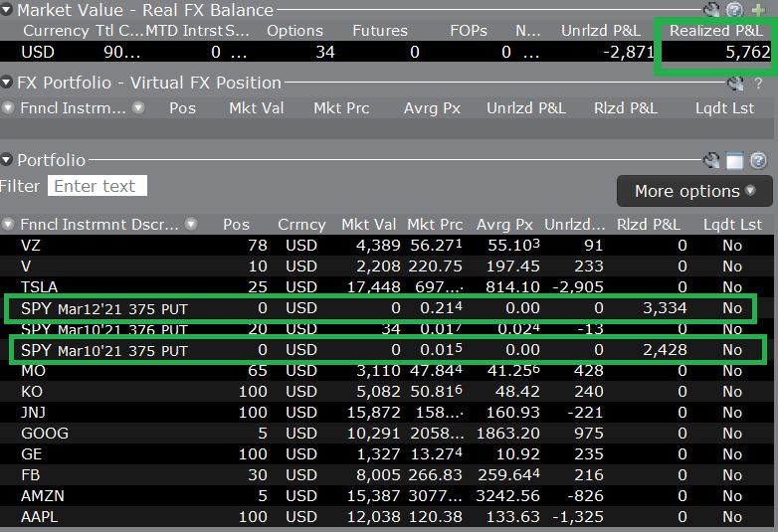Screen dimensions: 778x532
Task: Click Portfolio section window layout icon
Action: (735, 160)
